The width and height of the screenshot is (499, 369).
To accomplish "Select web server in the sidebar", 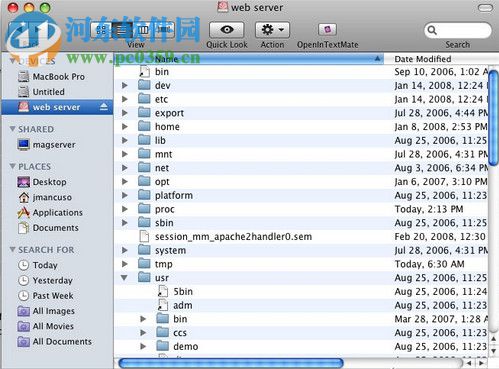I will pyautogui.click(x=57, y=107).
